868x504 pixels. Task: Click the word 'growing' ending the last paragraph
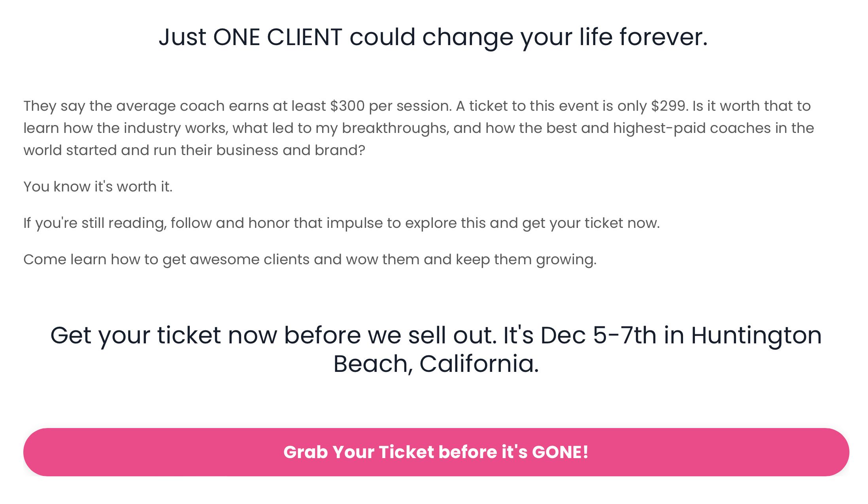click(566, 260)
